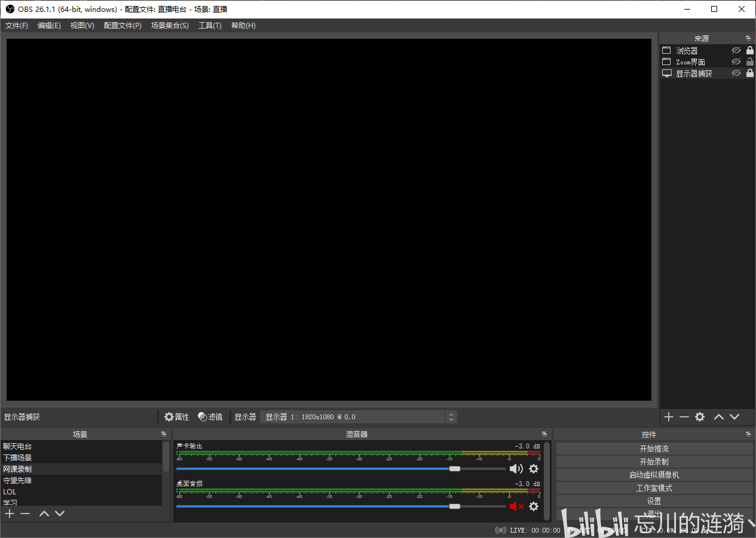756x538 pixels.
Task: Click 开始推流 to start streaming
Action: (654, 448)
